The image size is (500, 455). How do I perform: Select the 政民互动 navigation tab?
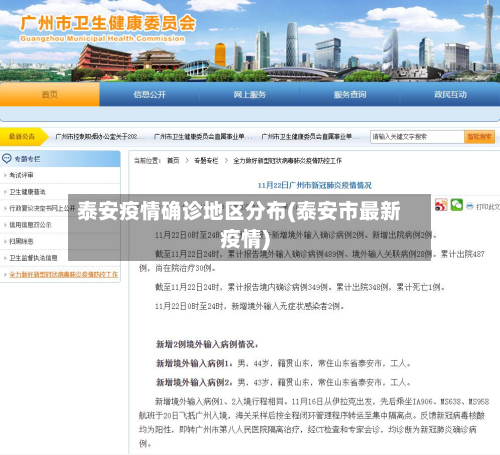pos(450,94)
